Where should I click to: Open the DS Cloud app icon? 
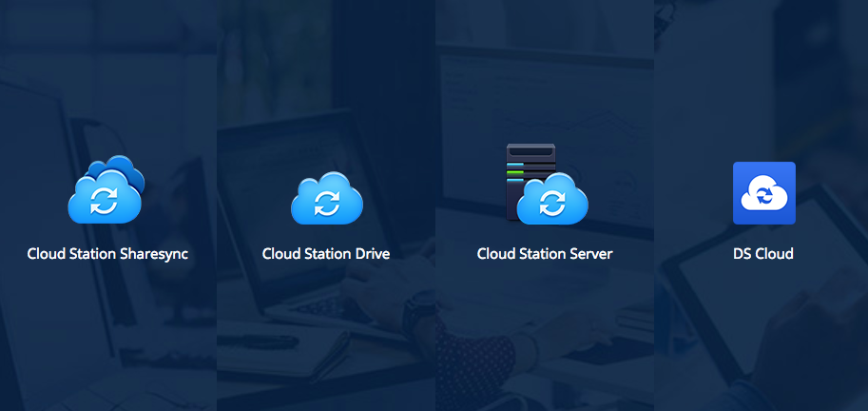(x=764, y=193)
